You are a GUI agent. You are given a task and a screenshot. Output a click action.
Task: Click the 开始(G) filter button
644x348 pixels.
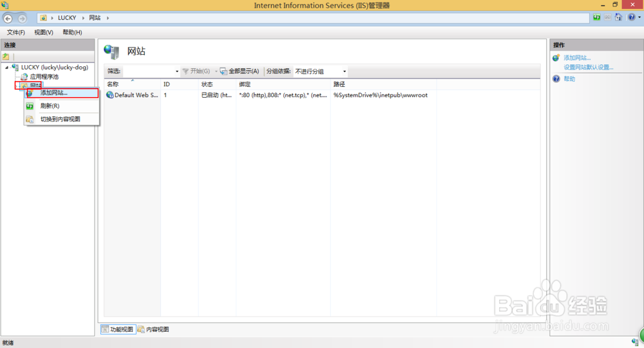(x=196, y=71)
